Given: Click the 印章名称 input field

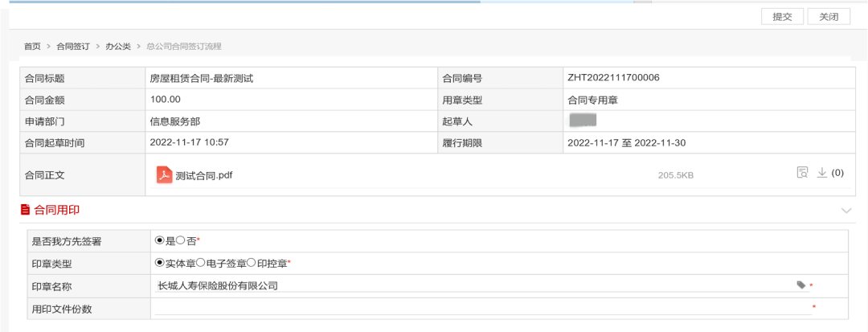Looking at the screenshot, I should click(x=474, y=285).
